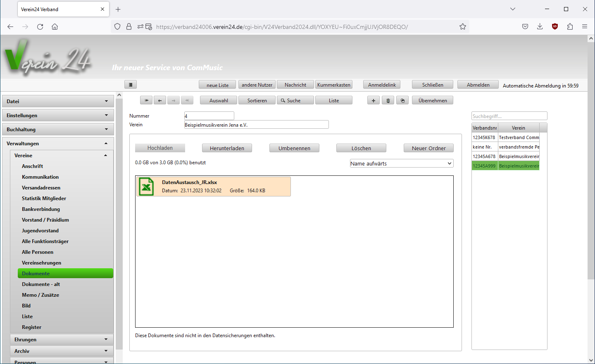Open the Firefox application menu
595x364 pixels.
[x=585, y=27]
